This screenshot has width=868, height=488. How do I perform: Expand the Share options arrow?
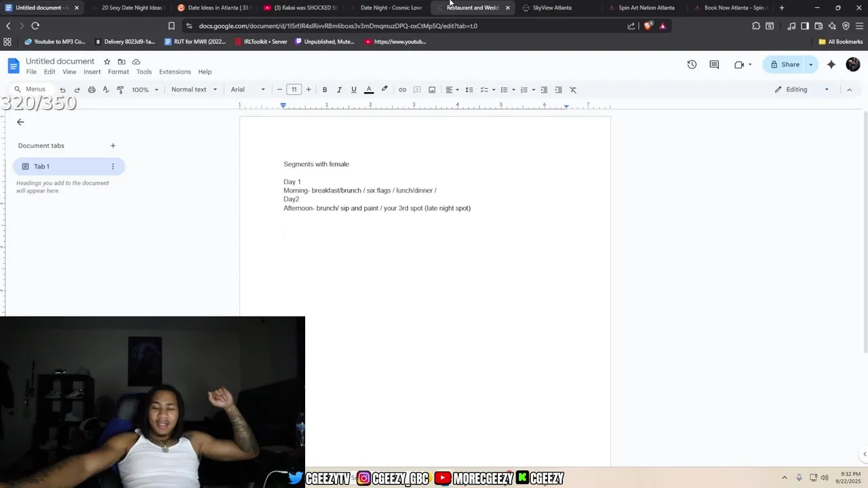pyautogui.click(x=811, y=64)
